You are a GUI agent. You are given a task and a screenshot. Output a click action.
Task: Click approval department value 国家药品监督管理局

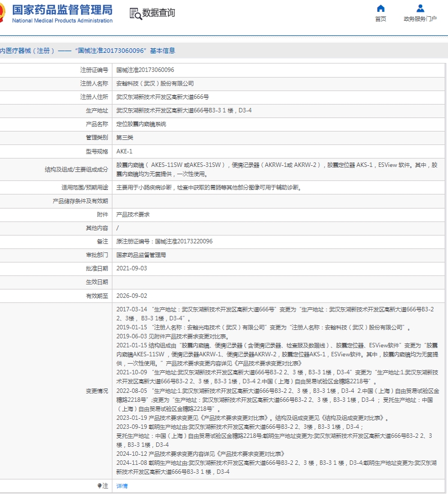click(141, 255)
